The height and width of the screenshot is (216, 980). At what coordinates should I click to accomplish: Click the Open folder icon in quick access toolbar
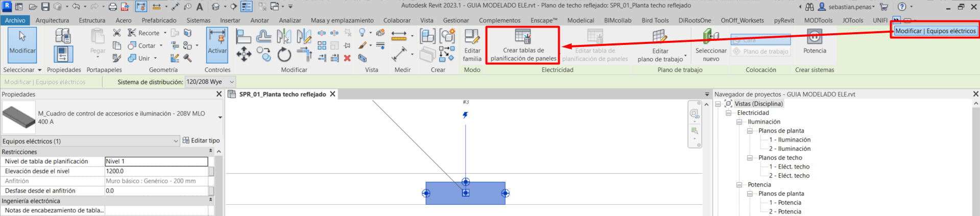point(33,7)
